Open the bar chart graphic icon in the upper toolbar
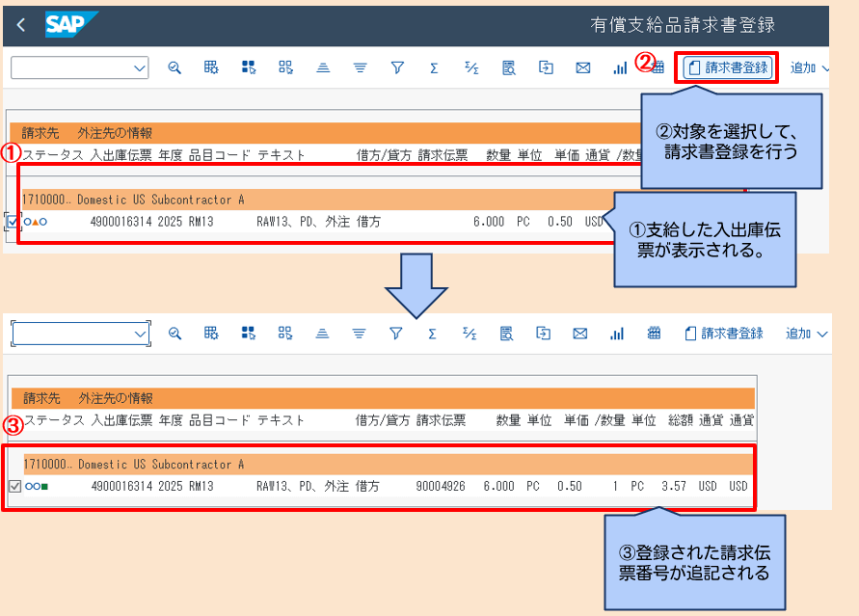 tap(620, 67)
